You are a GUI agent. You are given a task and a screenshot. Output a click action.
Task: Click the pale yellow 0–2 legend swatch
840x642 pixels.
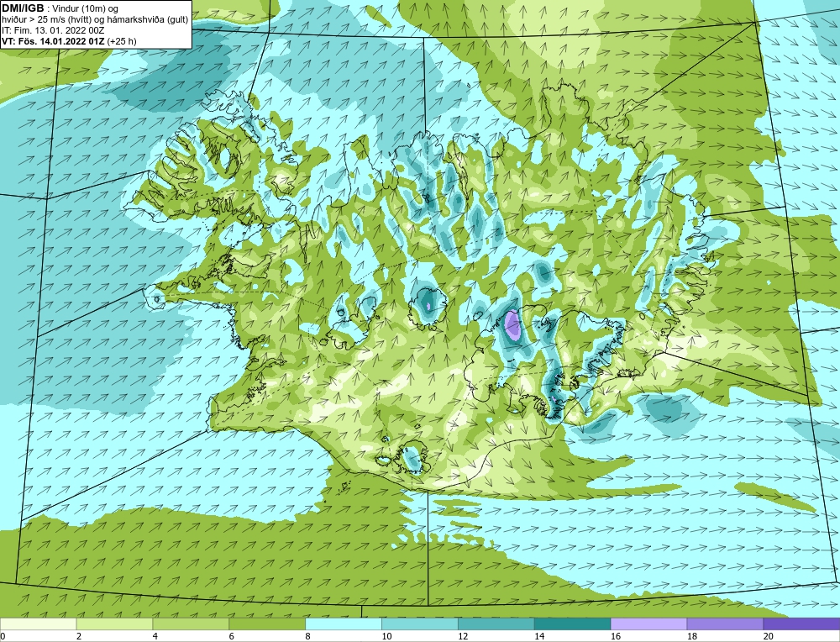point(38,624)
